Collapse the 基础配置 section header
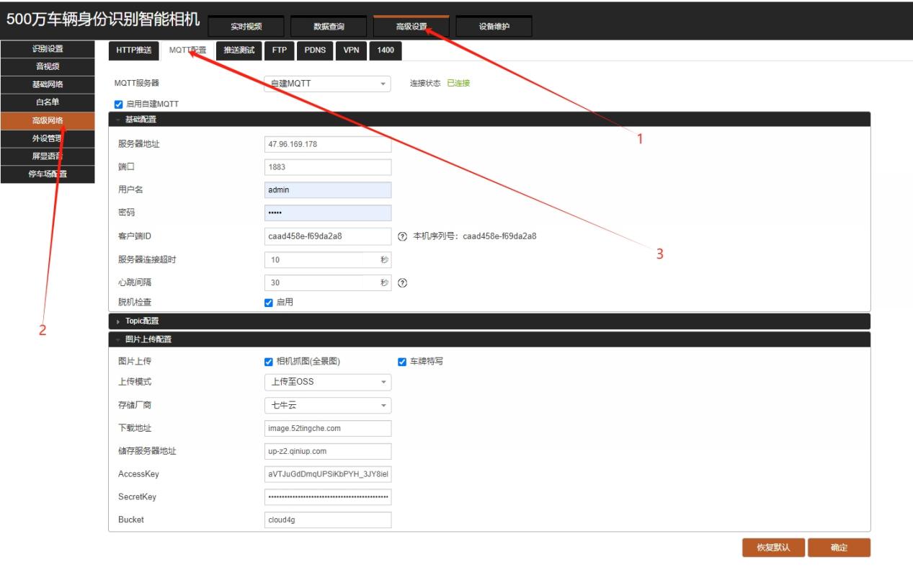This screenshot has height=588, width=913. pos(489,119)
